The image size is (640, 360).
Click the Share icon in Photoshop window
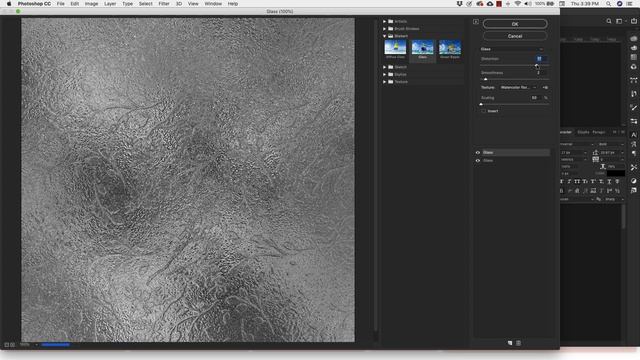click(634, 21)
